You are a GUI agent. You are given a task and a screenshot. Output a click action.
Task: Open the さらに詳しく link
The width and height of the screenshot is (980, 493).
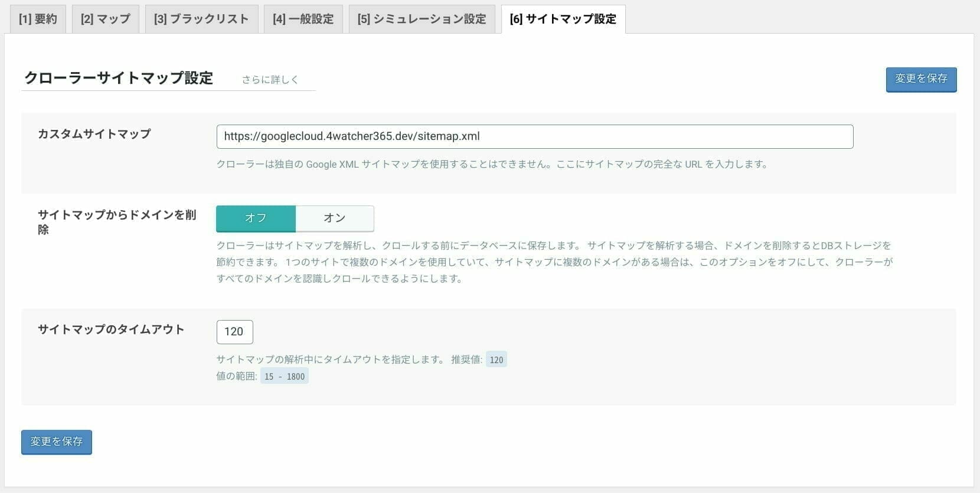pos(270,80)
